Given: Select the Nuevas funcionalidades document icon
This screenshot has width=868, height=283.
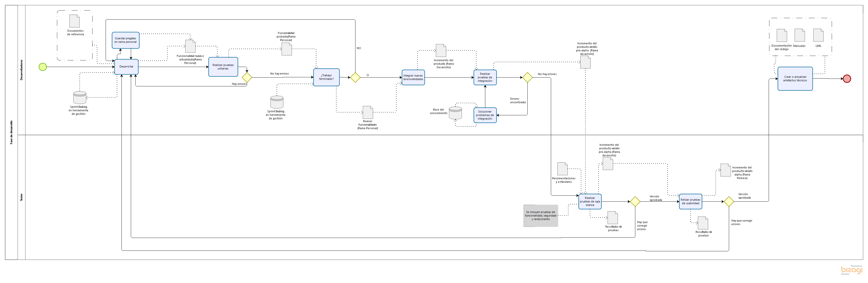Looking at the screenshot, I should click(x=368, y=112).
